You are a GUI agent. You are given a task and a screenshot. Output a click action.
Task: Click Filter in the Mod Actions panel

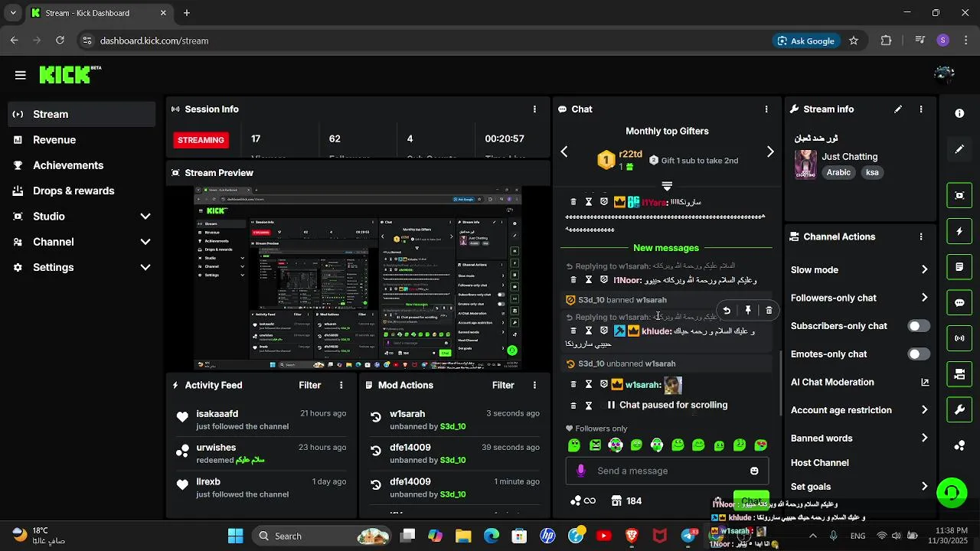tap(503, 386)
